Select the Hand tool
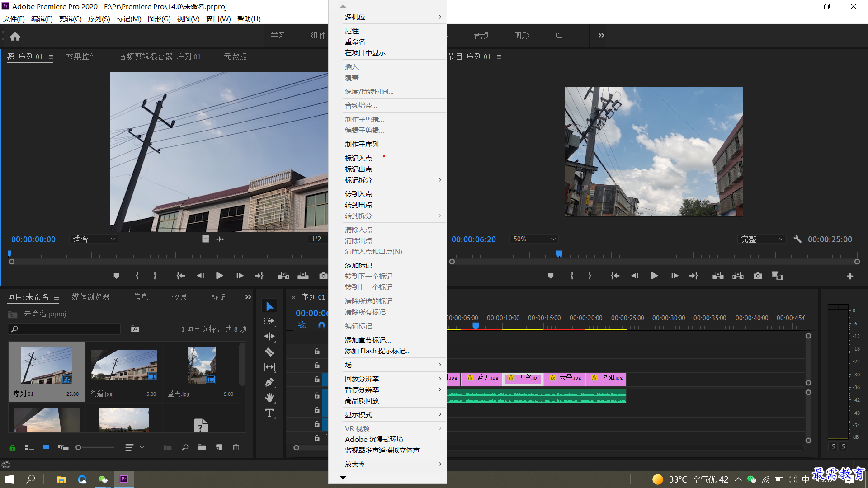Image resolution: width=868 pixels, height=488 pixels. tap(269, 398)
